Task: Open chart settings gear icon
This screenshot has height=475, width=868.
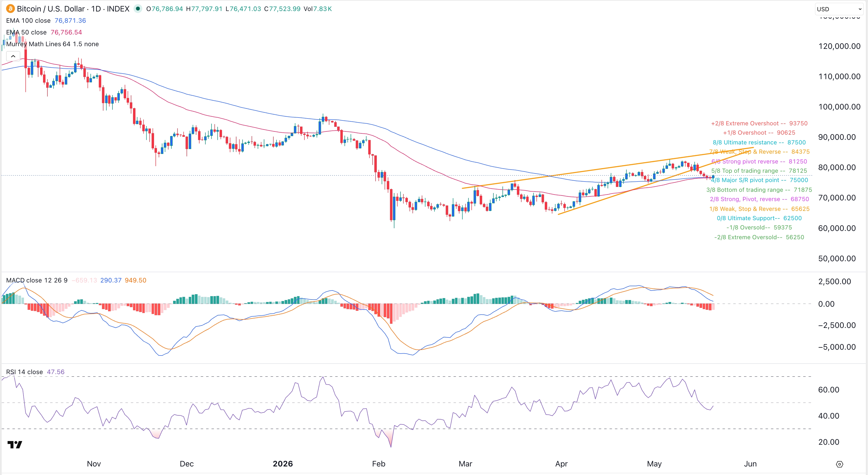Action: (x=839, y=464)
